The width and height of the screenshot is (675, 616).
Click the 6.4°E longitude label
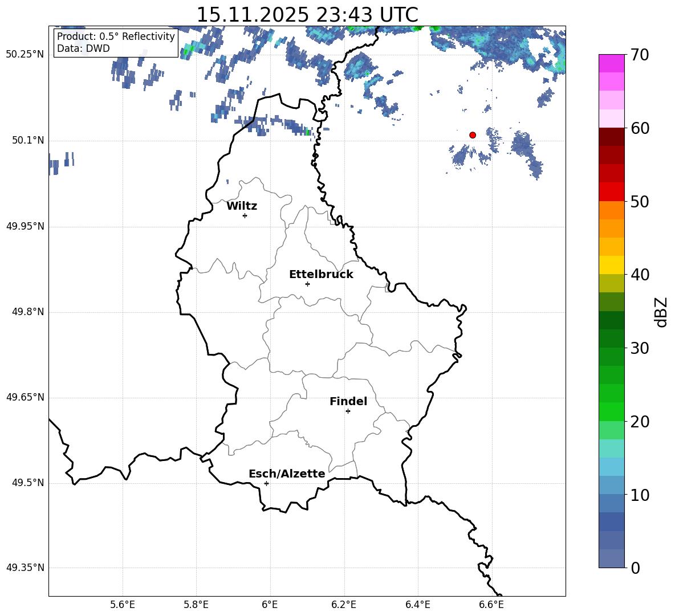coord(417,605)
